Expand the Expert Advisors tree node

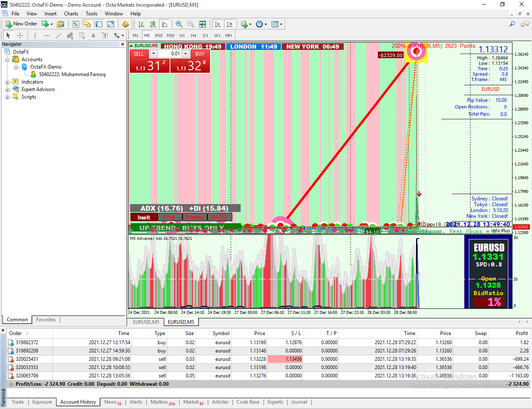tap(7, 89)
